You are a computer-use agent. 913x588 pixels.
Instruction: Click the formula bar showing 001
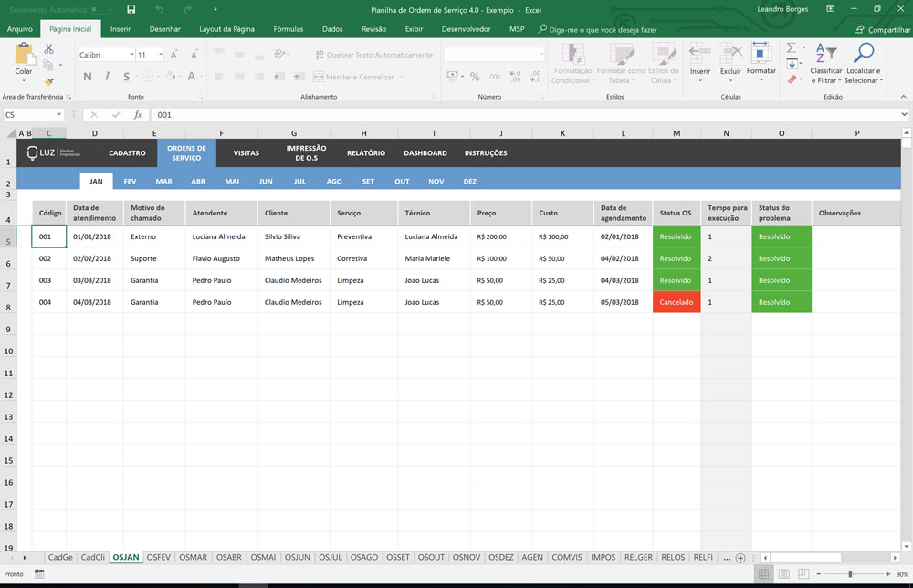[x=524, y=115]
